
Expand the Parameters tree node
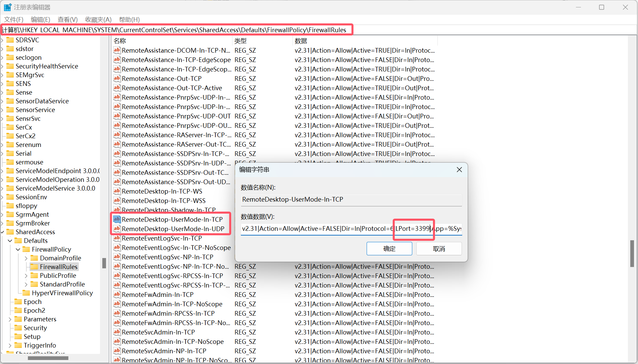point(10,319)
